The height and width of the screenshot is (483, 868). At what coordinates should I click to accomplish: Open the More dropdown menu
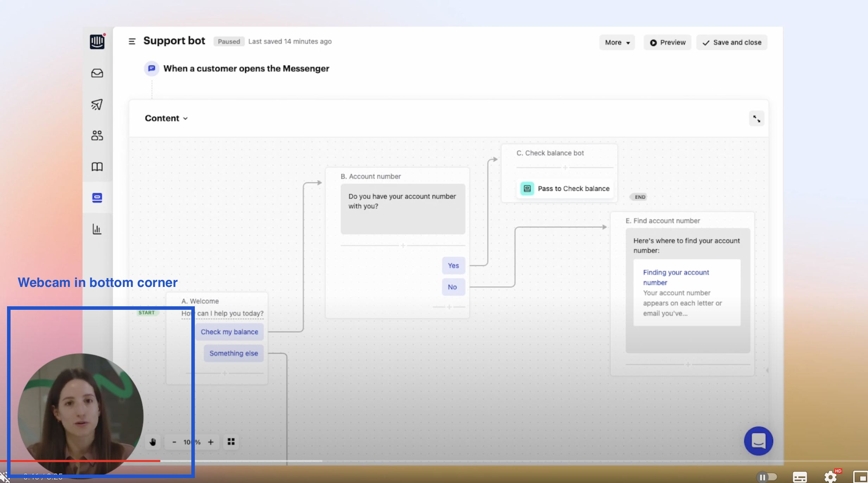tap(617, 43)
